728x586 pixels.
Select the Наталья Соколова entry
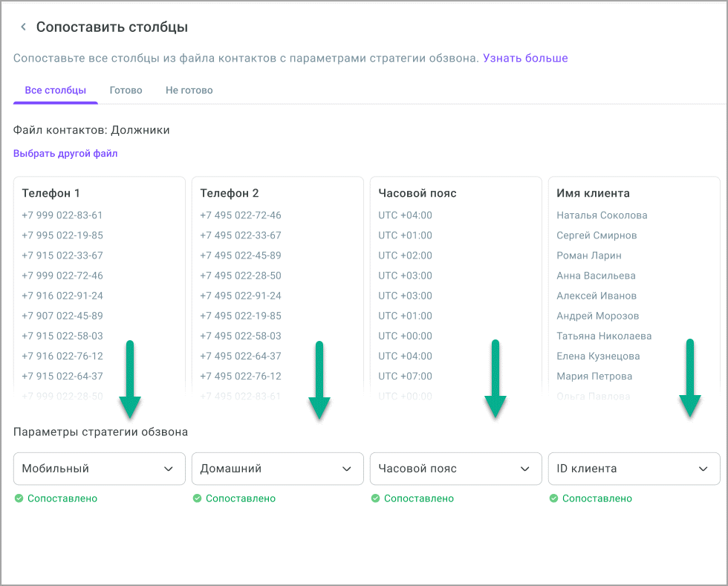[602, 215]
